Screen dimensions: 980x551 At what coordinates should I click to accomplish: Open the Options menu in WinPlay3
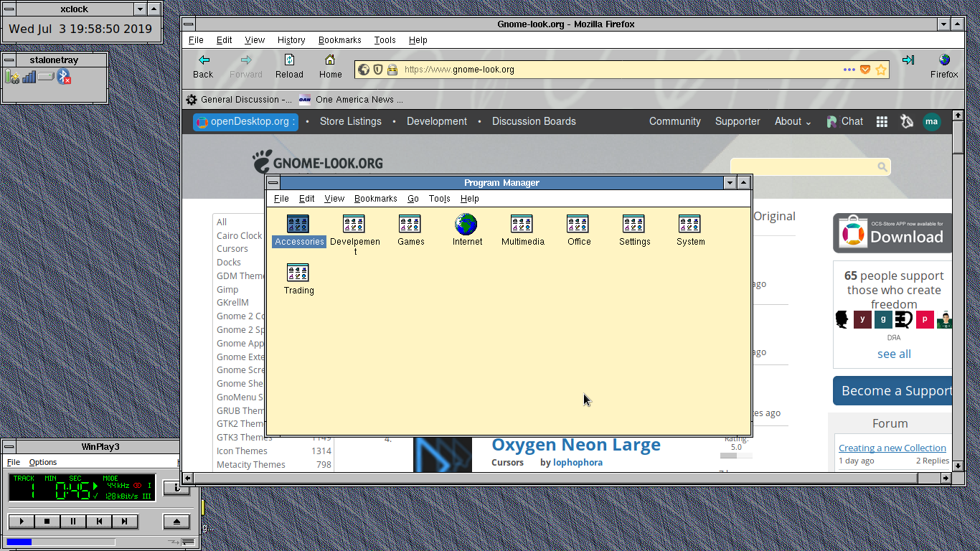[x=43, y=462]
